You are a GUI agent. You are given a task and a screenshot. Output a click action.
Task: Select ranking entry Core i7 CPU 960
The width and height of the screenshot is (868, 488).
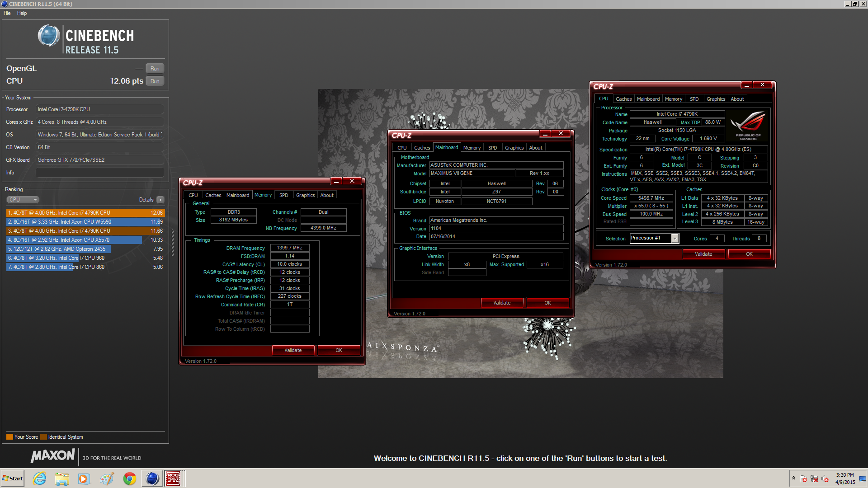tap(85, 258)
